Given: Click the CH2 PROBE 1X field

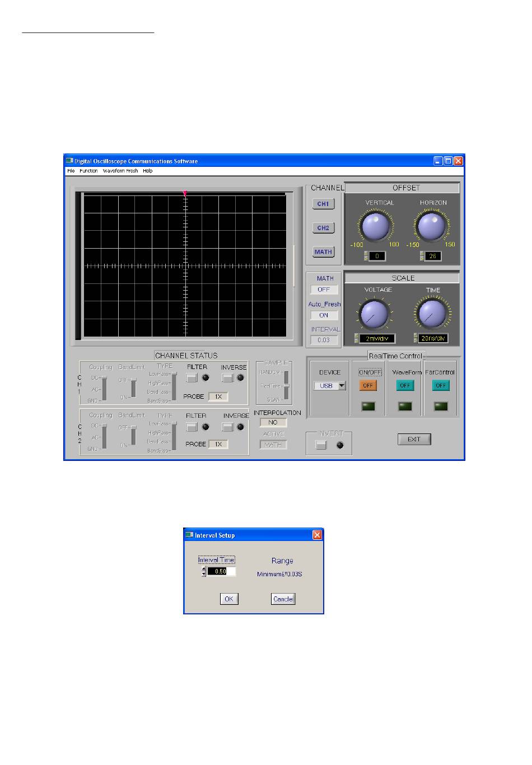Looking at the screenshot, I should point(218,444).
